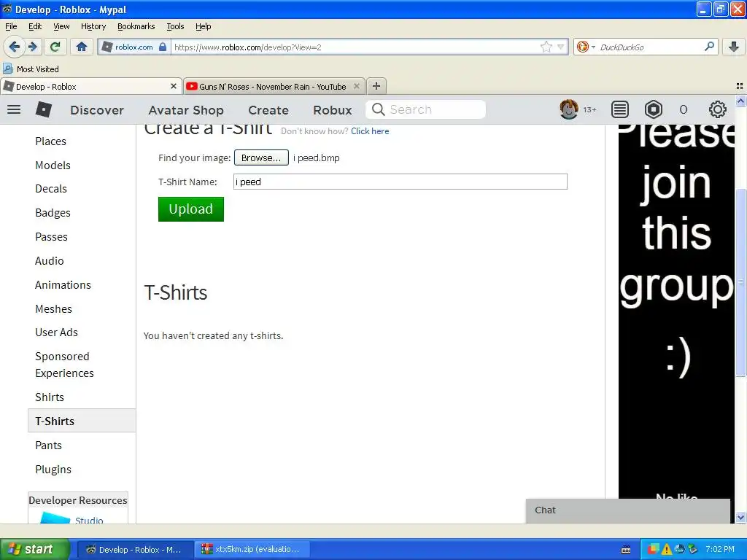Open Models in the sidebar

(53, 166)
